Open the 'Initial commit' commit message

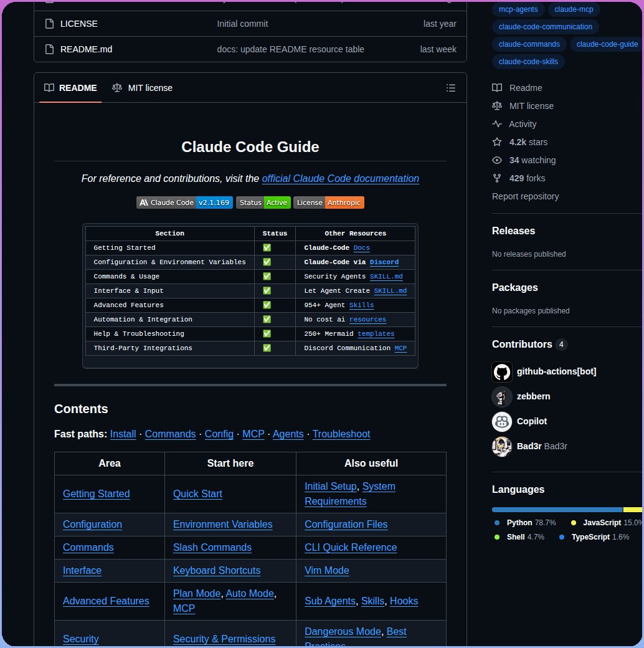242,24
